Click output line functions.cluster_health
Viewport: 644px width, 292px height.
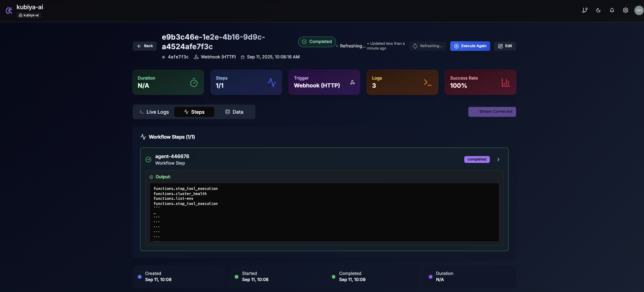point(180,194)
